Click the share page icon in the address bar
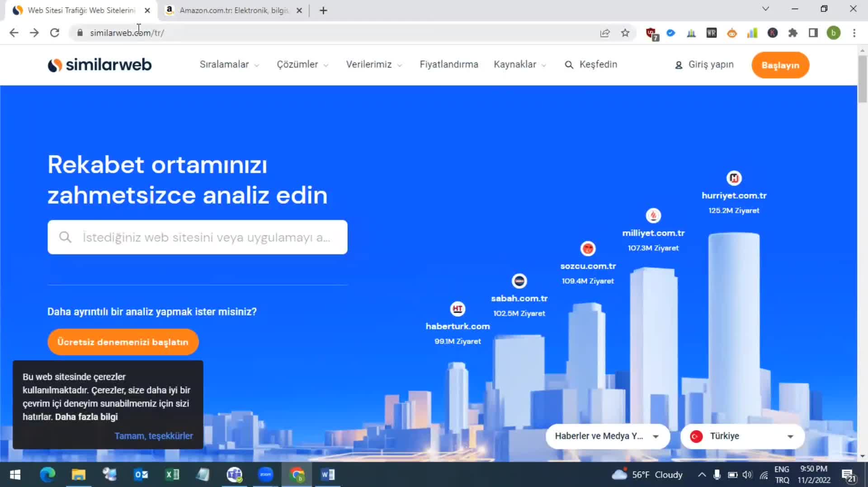Screen dimensions: 868x487 (605, 33)
